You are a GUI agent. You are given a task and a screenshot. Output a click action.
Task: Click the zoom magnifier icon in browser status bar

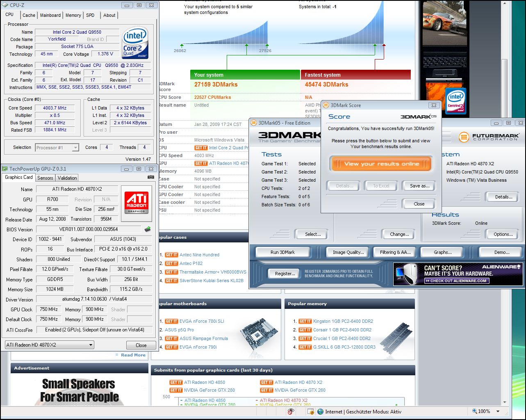[474, 411]
